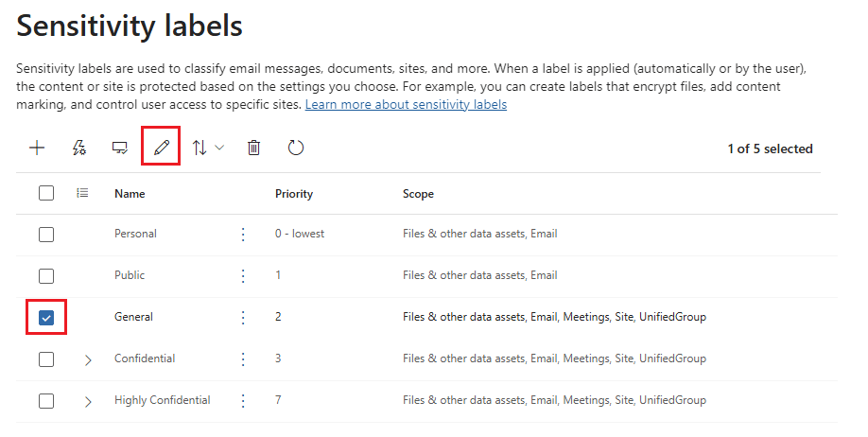Viewport: 868px width, 437px height.
Task: Sort by the Name column header
Action: pyautogui.click(x=130, y=194)
